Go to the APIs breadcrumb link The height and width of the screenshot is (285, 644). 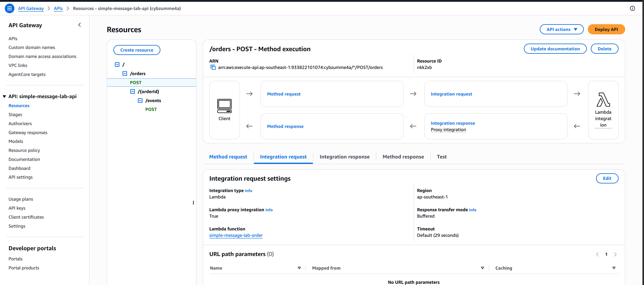pyautogui.click(x=58, y=8)
